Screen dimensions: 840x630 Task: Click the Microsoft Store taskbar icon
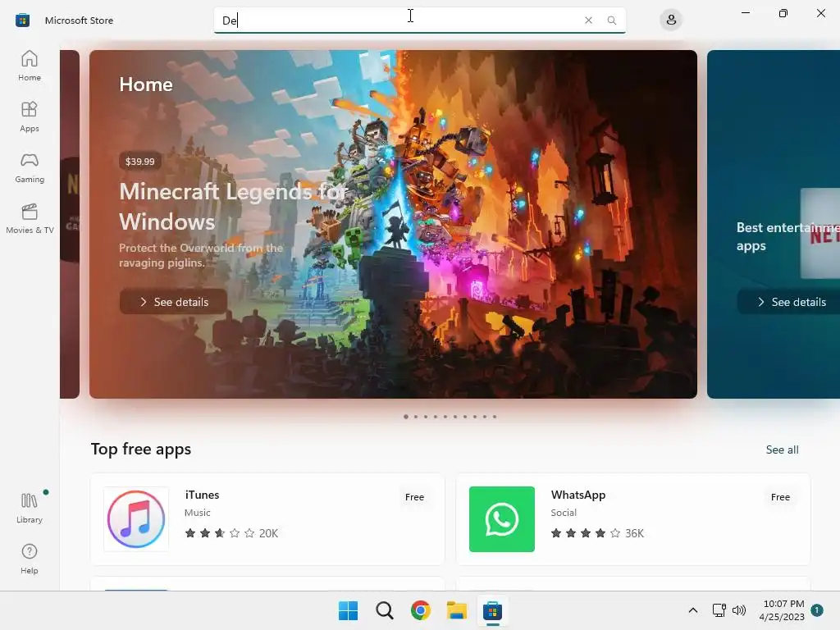[x=492, y=610]
